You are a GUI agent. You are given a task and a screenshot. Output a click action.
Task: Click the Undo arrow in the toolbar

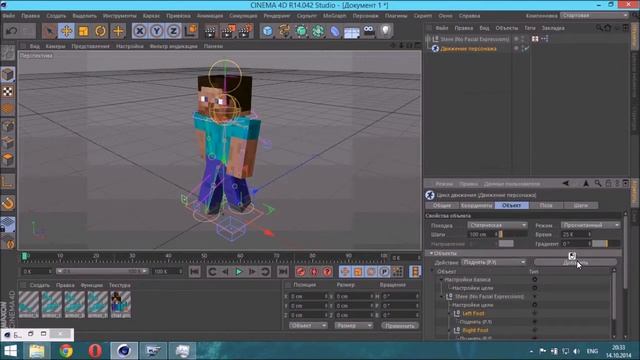(11, 31)
